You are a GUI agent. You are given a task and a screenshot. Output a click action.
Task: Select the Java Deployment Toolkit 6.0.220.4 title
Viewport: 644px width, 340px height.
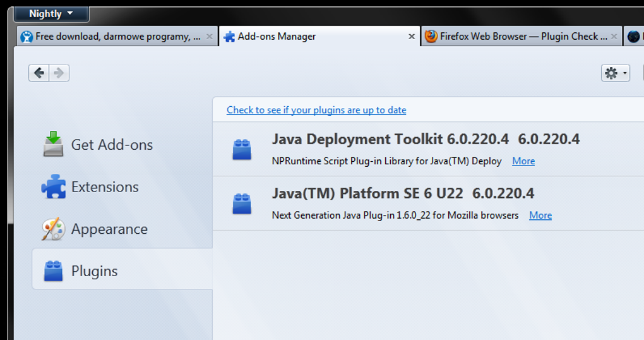(x=390, y=140)
